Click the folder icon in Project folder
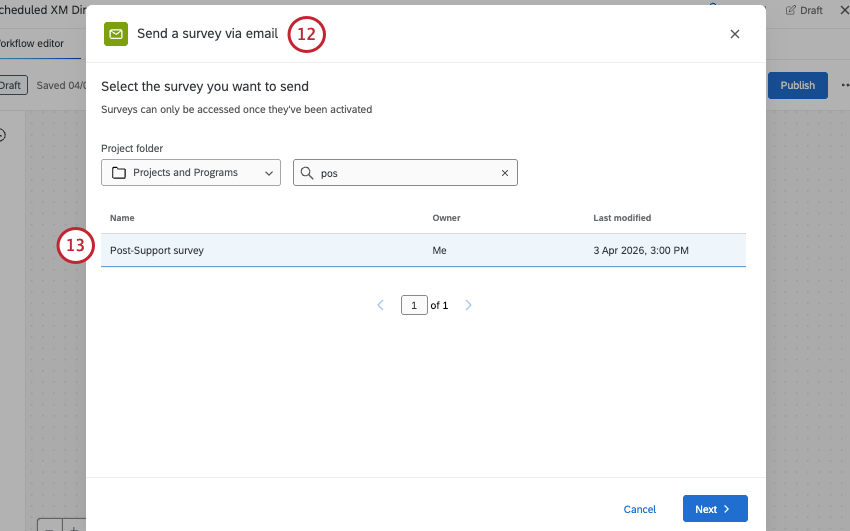 click(x=119, y=173)
